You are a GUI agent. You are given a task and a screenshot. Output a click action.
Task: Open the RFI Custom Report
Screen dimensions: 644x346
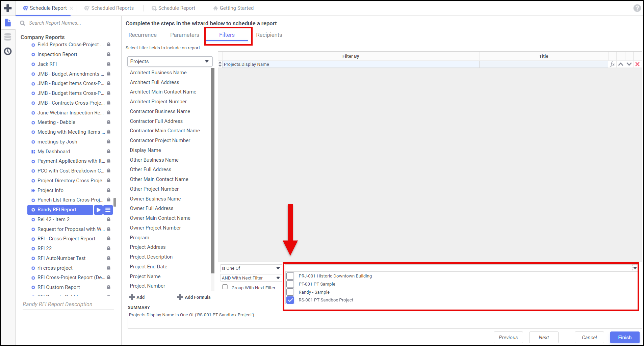point(59,287)
